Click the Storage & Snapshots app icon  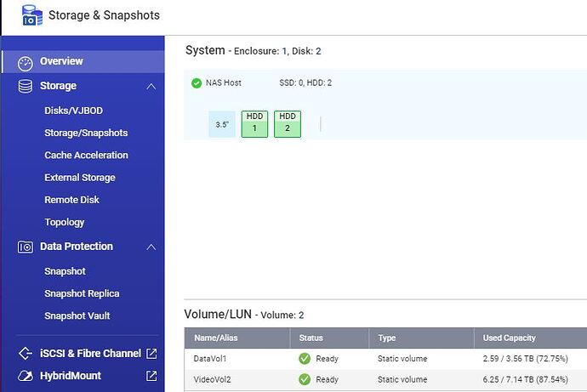pos(31,15)
